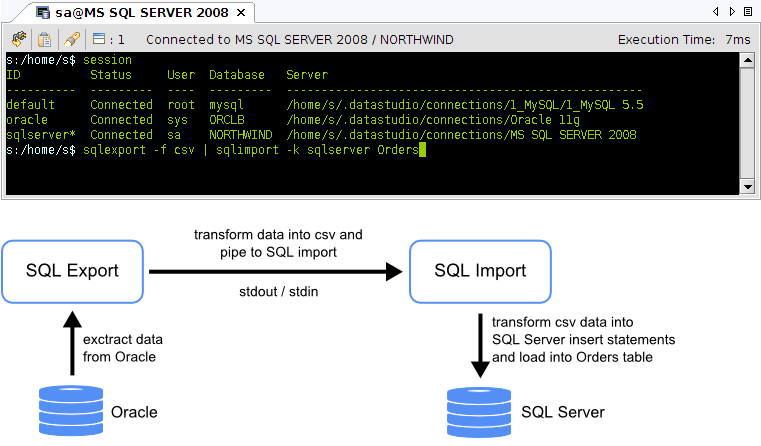Click the vertical scrollbar track in the terminal
The width and height of the screenshot is (761, 446).
[x=747, y=123]
